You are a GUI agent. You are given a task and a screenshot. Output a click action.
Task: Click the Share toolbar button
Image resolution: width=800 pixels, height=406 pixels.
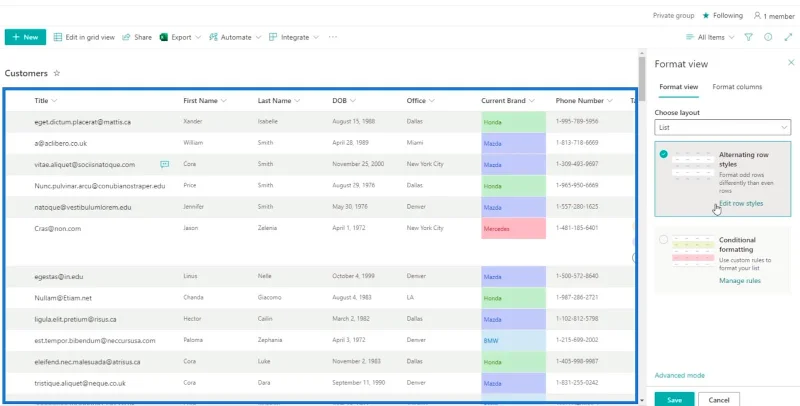tap(137, 37)
